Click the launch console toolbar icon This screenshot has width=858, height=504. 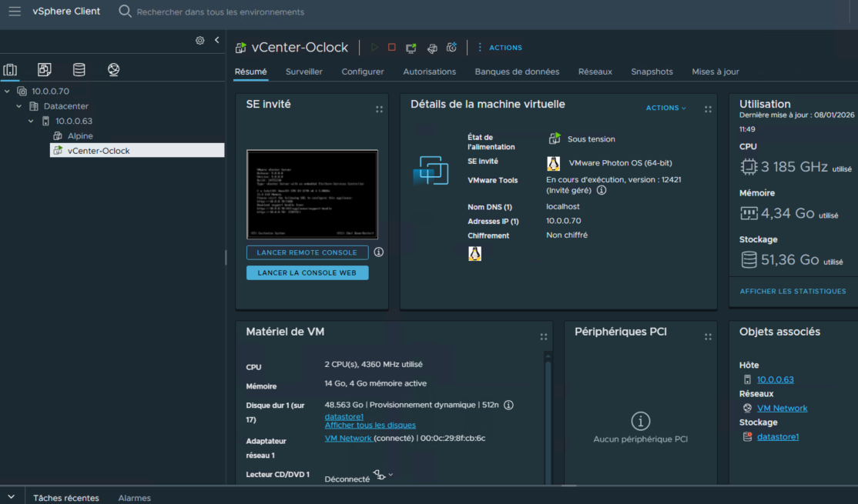[411, 48]
